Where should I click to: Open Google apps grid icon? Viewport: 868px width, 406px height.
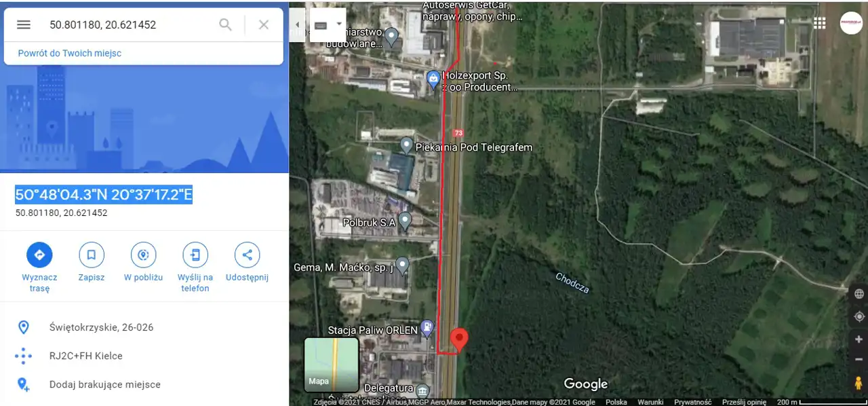(x=820, y=23)
